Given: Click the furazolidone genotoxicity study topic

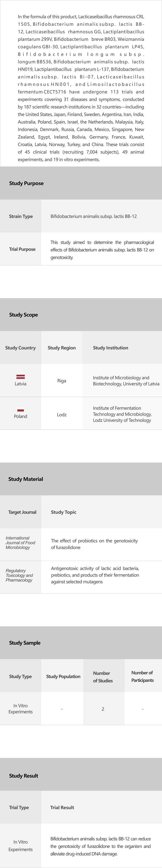Looking at the screenshot, I should 94,544.
